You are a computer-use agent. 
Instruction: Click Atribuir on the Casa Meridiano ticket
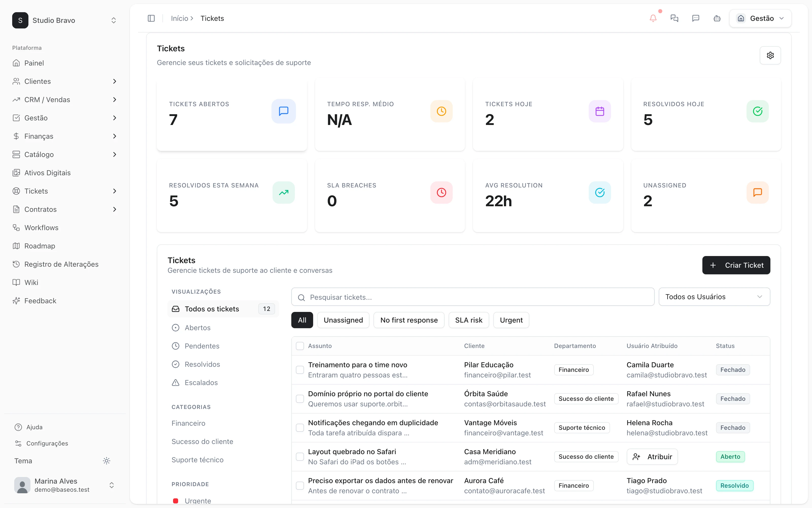652,457
